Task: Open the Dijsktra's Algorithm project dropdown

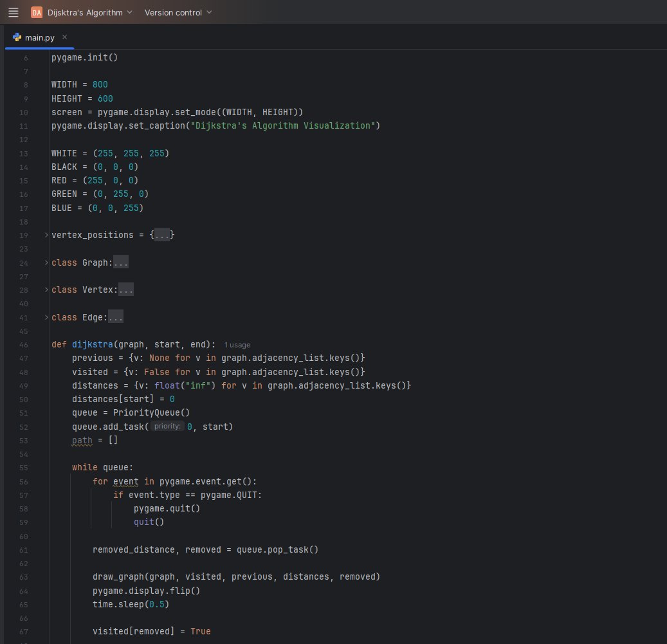Action: pyautogui.click(x=90, y=12)
